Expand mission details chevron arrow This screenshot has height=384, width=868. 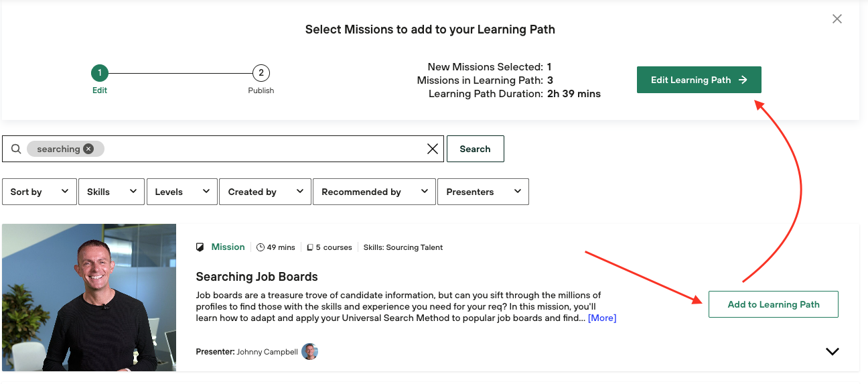[832, 351]
